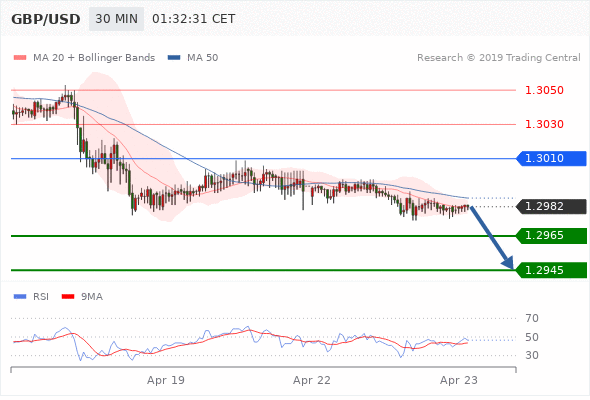Image resolution: width=590 pixels, height=400 pixels.
Task: Click the 30 MIN timeframe badge
Action: 116,19
